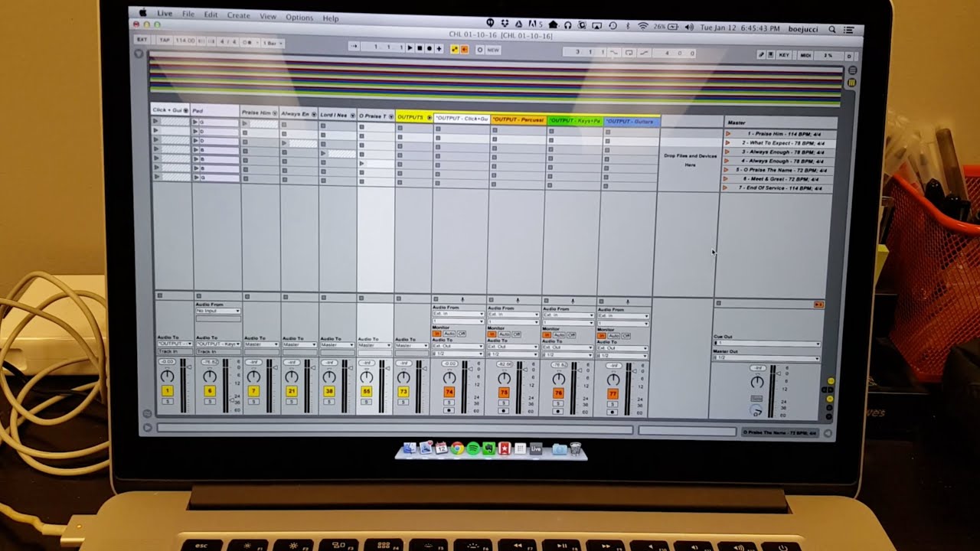
Task: Select the Pad track header
Action: (x=214, y=111)
